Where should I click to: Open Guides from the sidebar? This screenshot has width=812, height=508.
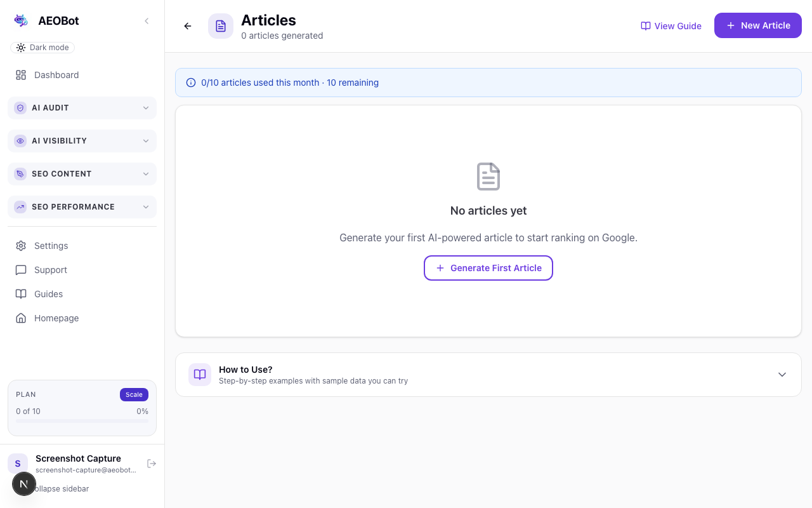(82, 294)
